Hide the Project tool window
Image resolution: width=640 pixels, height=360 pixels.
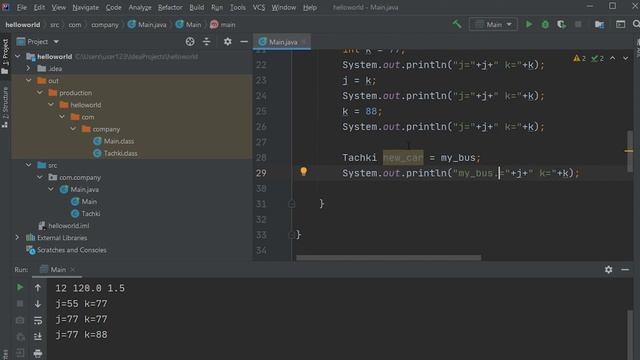tap(244, 42)
